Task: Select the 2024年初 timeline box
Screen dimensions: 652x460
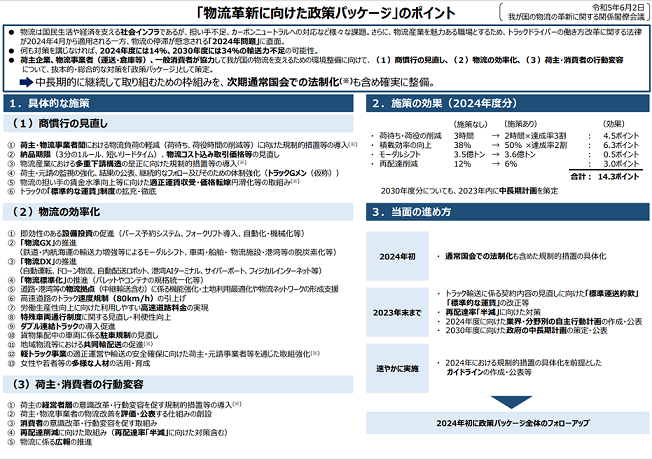Action: (397, 256)
